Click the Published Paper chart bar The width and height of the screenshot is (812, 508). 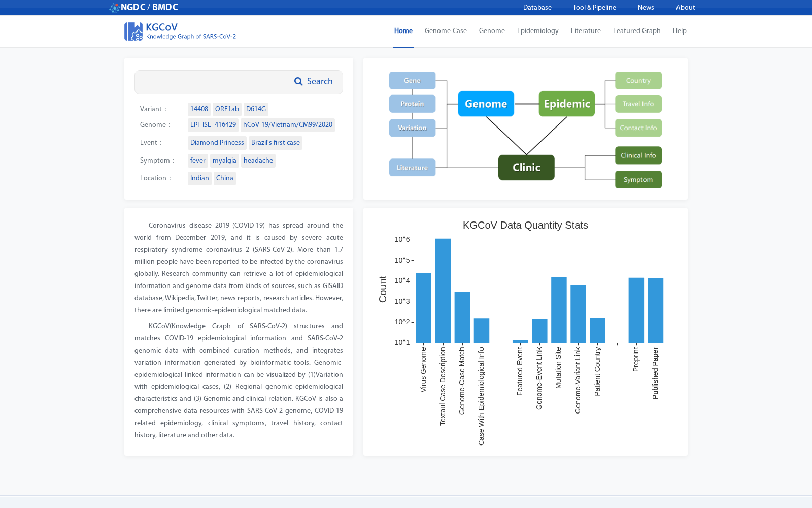coord(656,311)
